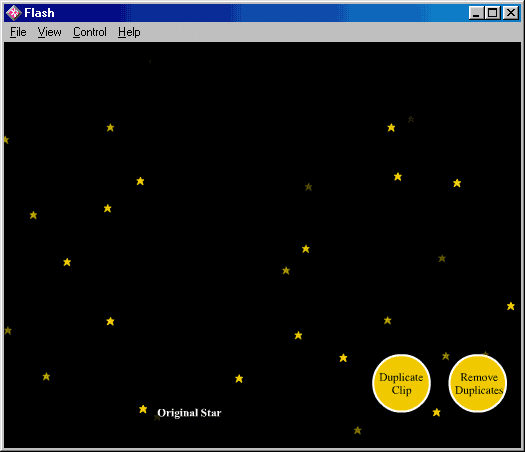Open the View menu
This screenshot has width=525, height=452.
click(49, 32)
